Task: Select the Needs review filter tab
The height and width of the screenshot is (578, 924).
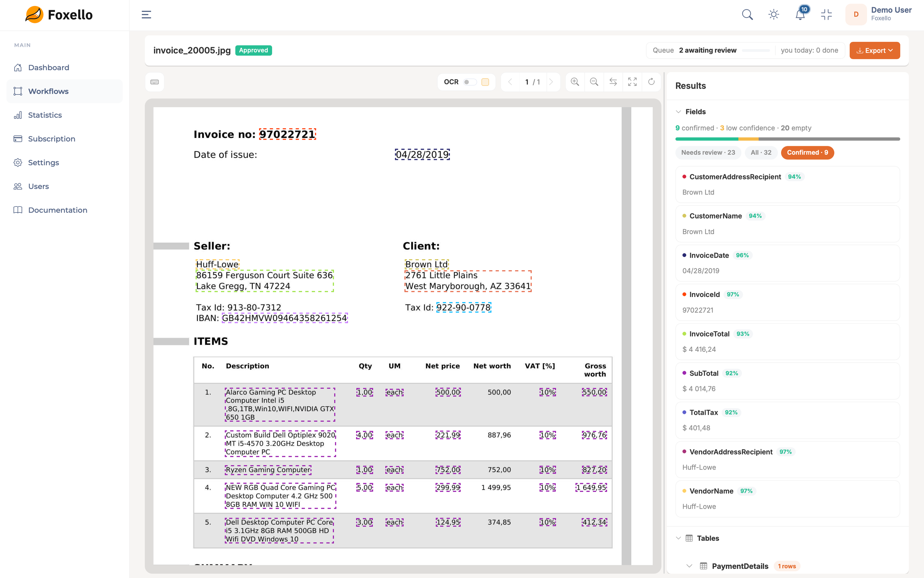Action: [x=708, y=153]
